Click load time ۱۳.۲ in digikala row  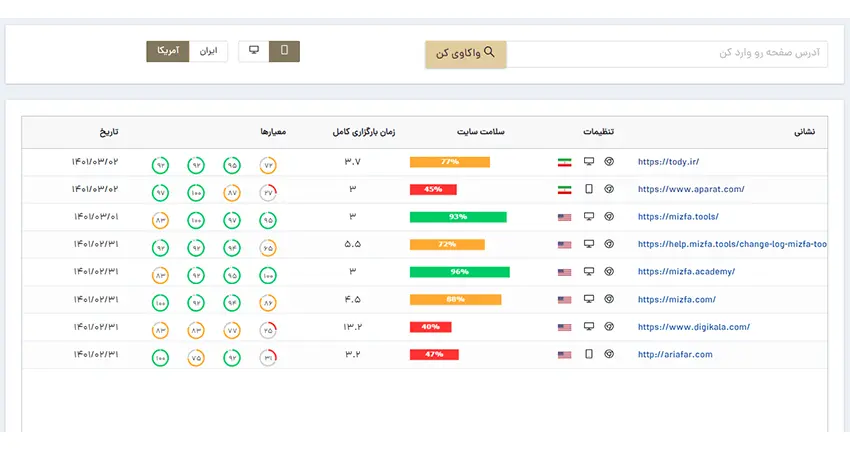tap(352, 327)
